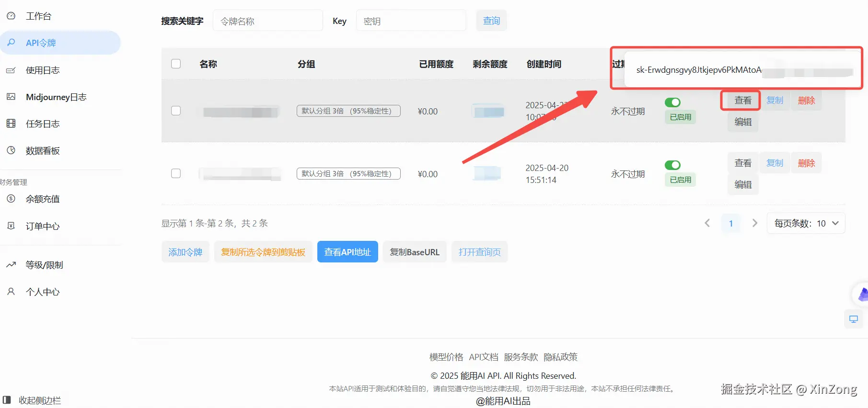868x408 pixels.
Task: Click the sk-Erwdgnsgvy8 token key popup text
Action: point(699,70)
